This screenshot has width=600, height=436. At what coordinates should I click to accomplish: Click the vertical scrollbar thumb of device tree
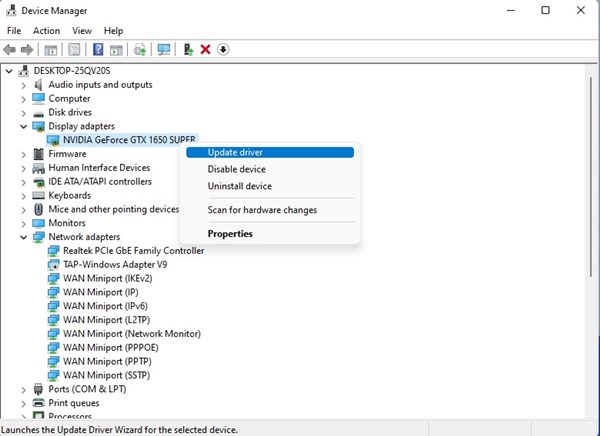coord(591,176)
